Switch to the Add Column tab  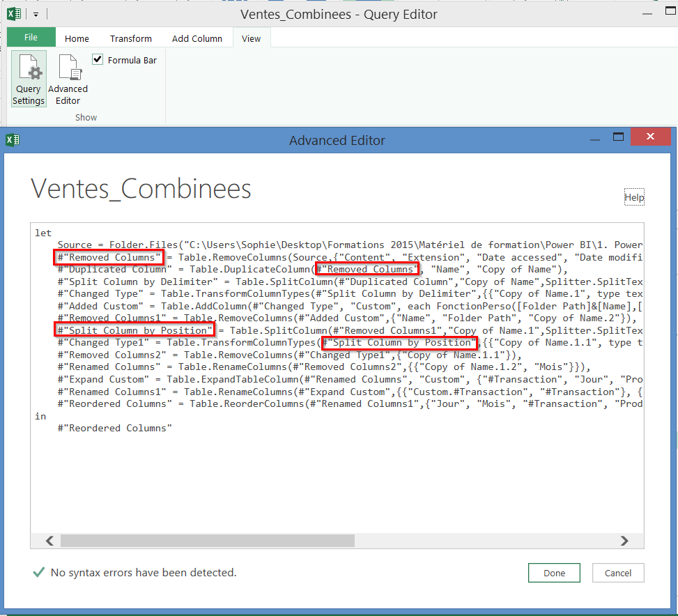(197, 38)
